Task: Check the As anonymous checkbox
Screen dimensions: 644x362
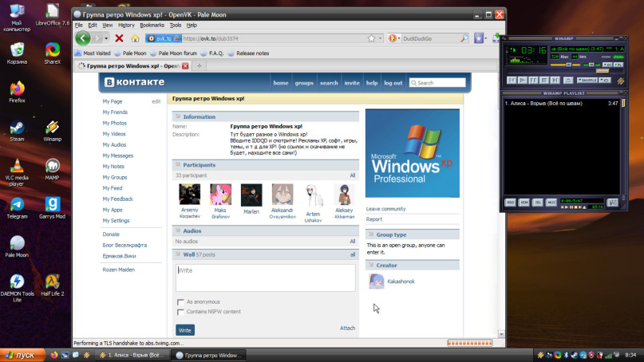Action: [180, 302]
